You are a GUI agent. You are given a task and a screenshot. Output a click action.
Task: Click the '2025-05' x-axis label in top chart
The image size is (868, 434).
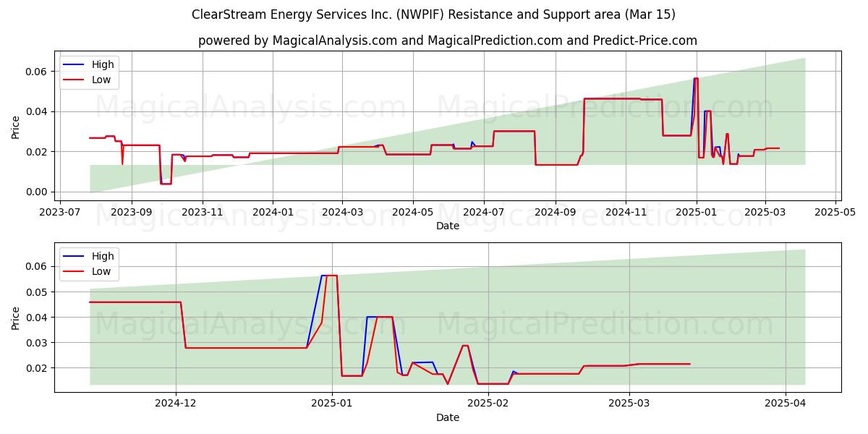(836, 213)
